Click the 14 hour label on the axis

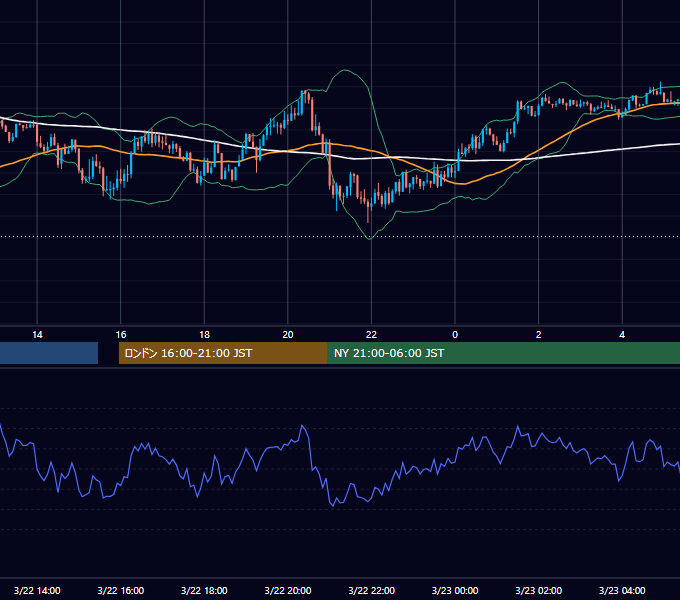(37, 335)
